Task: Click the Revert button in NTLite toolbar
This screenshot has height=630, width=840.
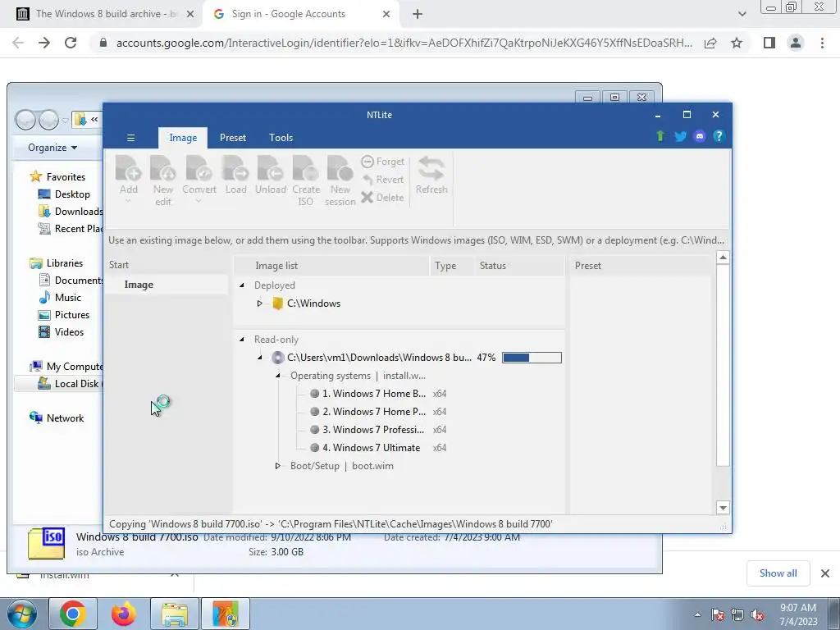Action: point(382,180)
